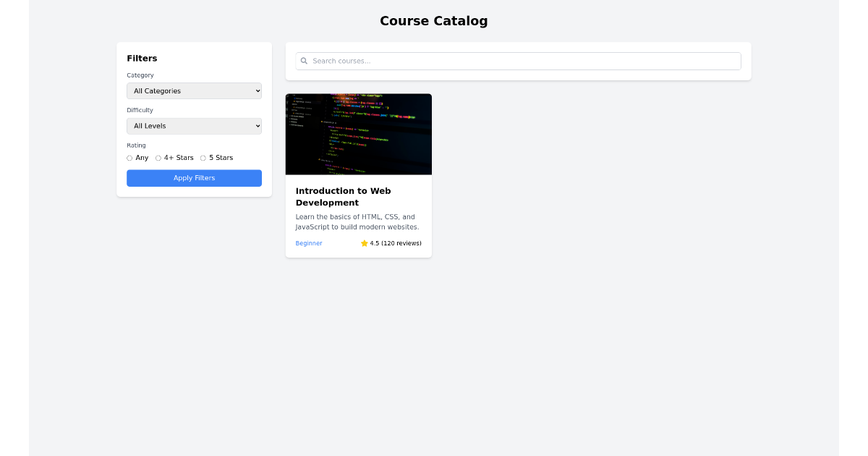The height and width of the screenshot is (456, 868).
Task: Click the course thumbnail image
Action: (359, 134)
